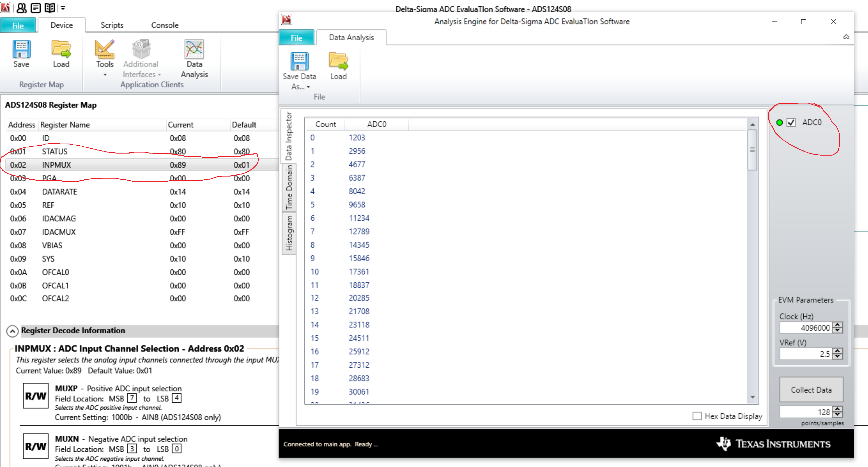Image resolution: width=868 pixels, height=467 pixels.
Task: Collapse the Analysis Engine ribbon with the caret
Action: [x=846, y=37]
